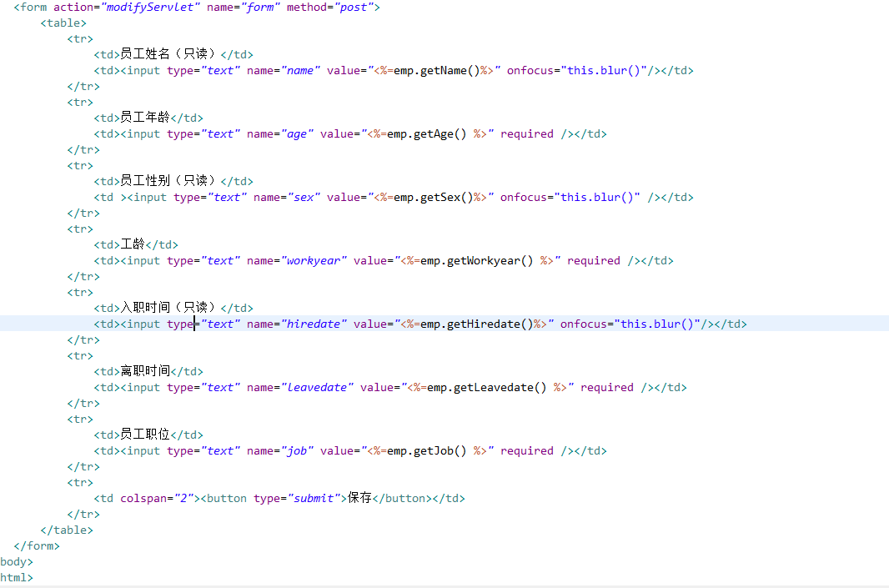Click the opening <table> tag
The height and width of the screenshot is (588, 889).
pos(63,23)
